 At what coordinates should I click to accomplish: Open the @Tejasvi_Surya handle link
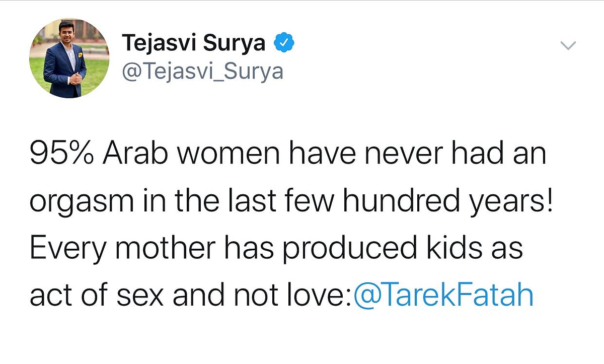(202, 71)
